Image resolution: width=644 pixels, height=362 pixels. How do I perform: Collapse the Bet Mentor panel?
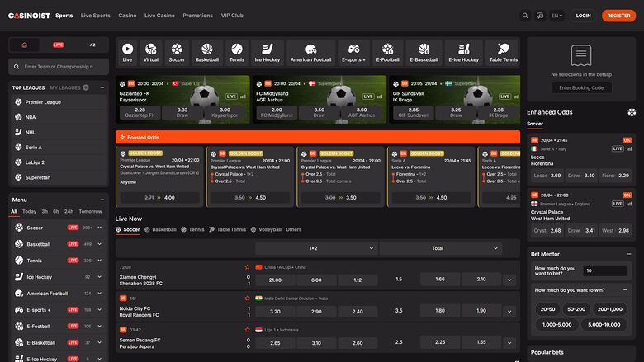(629, 254)
